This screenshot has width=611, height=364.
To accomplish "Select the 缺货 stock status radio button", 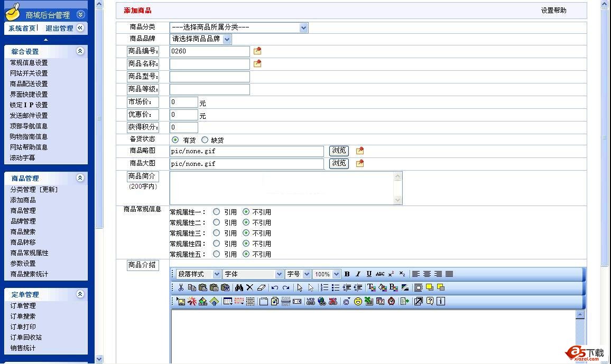I will [x=205, y=140].
